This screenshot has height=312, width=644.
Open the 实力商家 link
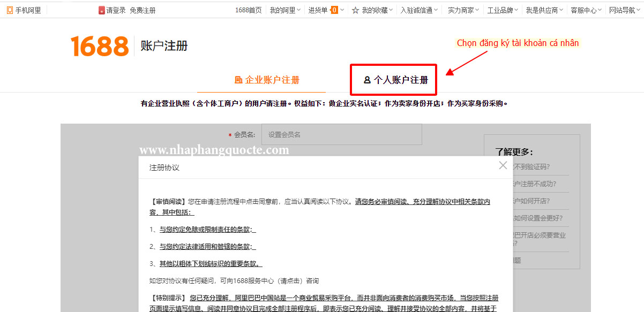[x=461, y=10]
